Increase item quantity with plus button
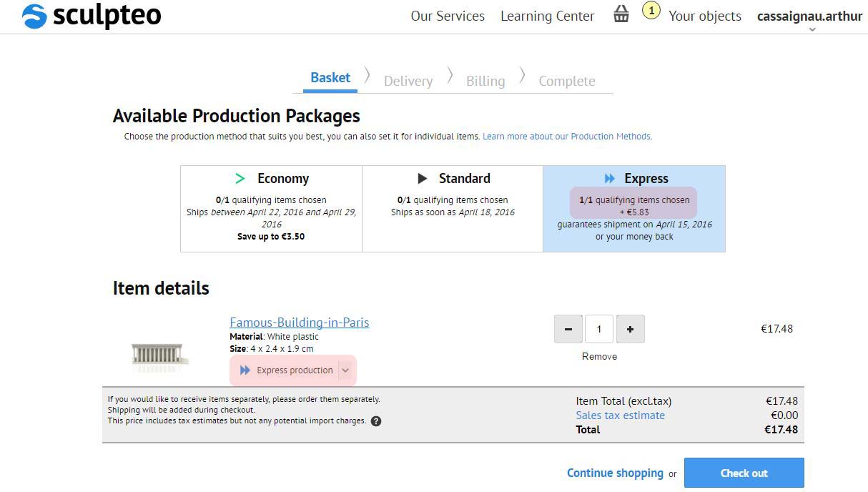Viewport: 868px width, 492px height. pyautogui.click(x=630, y=329)
